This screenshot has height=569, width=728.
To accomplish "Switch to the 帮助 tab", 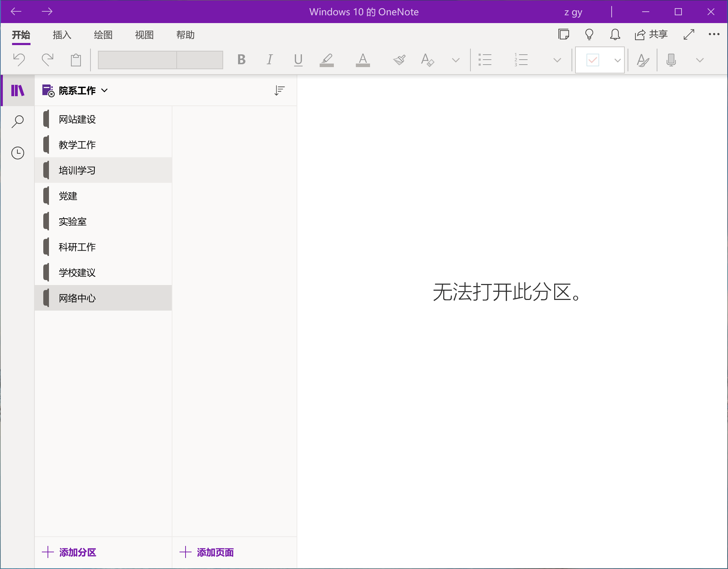I will (x=186, y=35).
